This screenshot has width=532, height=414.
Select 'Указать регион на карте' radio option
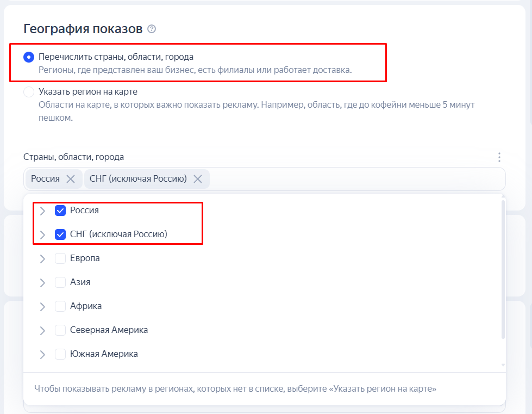click(x=29, y=92)
